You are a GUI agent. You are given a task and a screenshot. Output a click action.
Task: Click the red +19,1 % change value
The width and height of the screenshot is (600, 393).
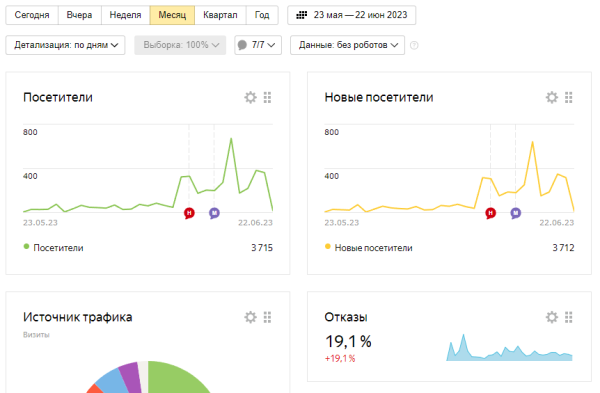(340, 359)
